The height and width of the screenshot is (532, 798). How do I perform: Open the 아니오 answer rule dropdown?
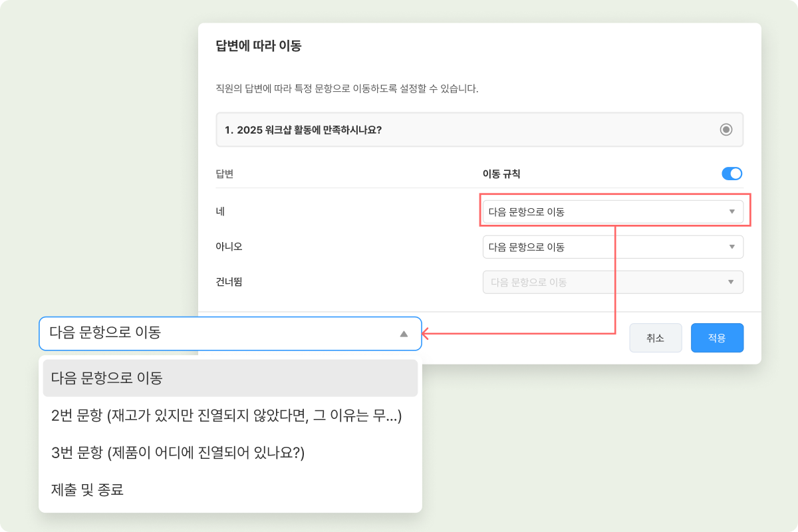point(613,247)
